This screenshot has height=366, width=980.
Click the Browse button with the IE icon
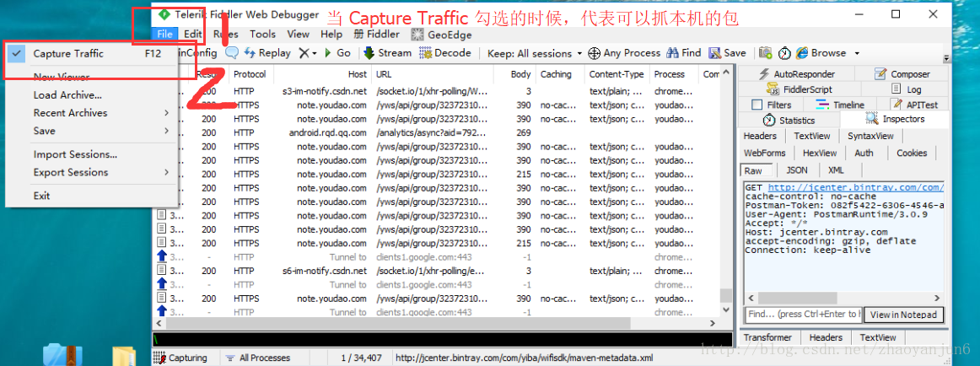coord(821,53)
